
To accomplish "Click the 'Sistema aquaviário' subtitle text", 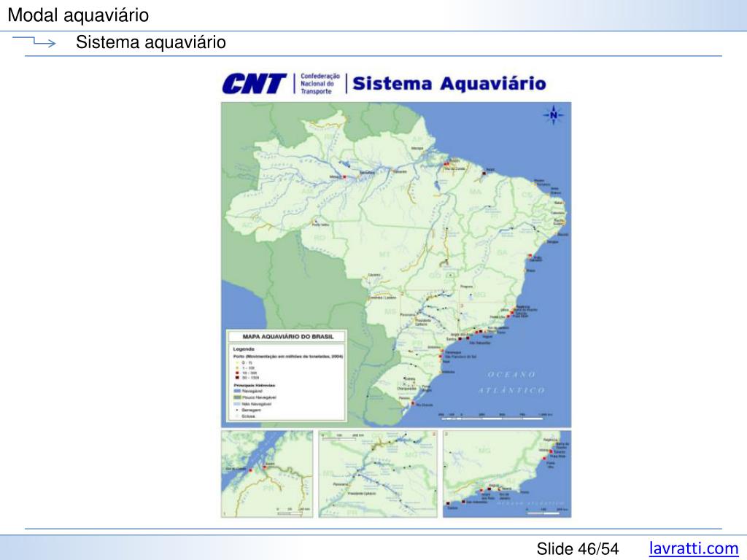I will 150,42.
